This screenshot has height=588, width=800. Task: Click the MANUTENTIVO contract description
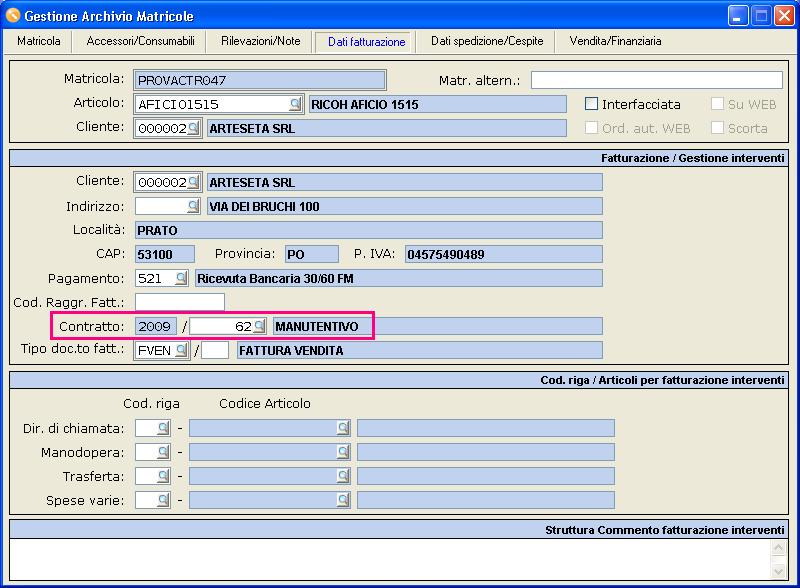tap(438, 326)
